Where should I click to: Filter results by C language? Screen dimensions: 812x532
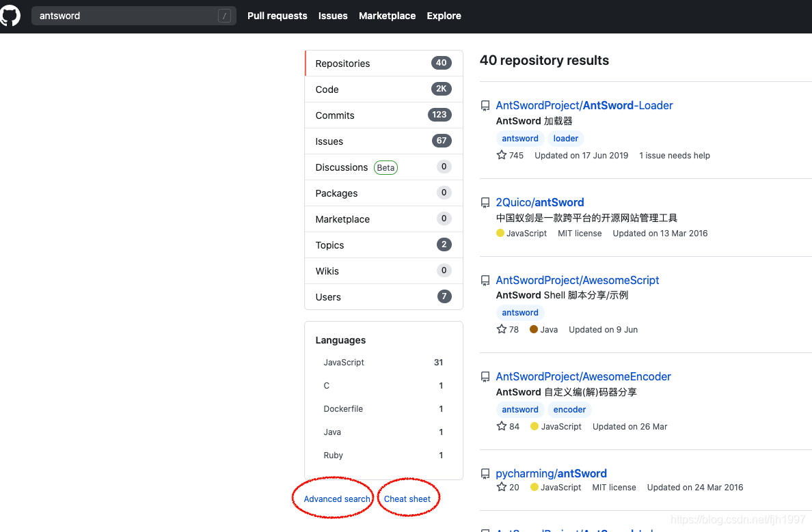(x=383, y=386)
